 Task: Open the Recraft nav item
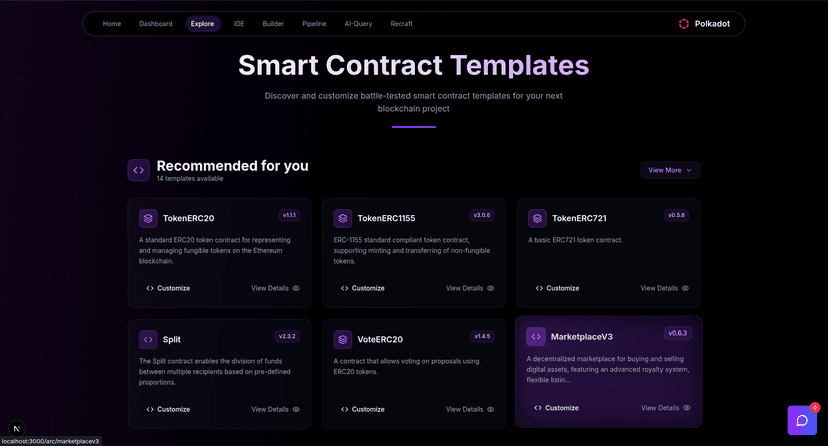click(x=401, y=24)
